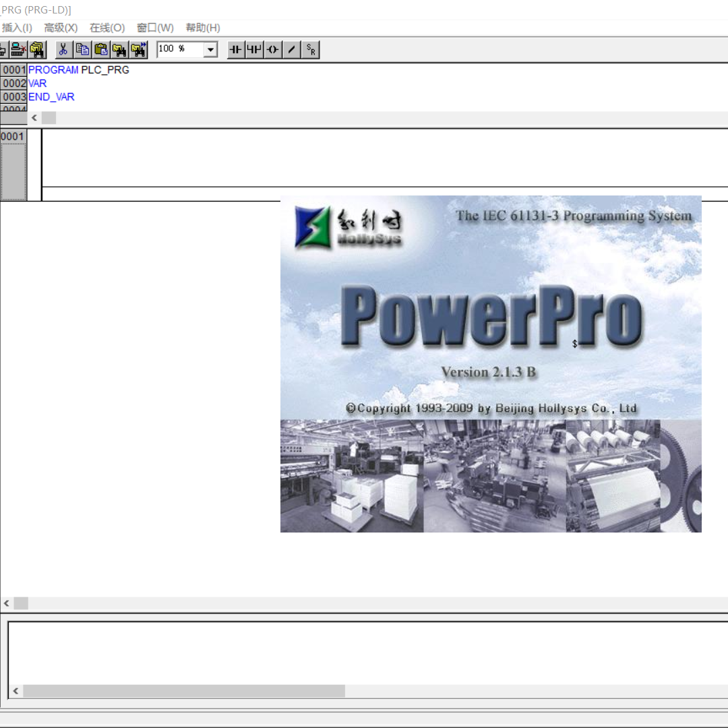Copy selection using the copy icon
This screenshot has width=728, height=728.
pos(82,49)
